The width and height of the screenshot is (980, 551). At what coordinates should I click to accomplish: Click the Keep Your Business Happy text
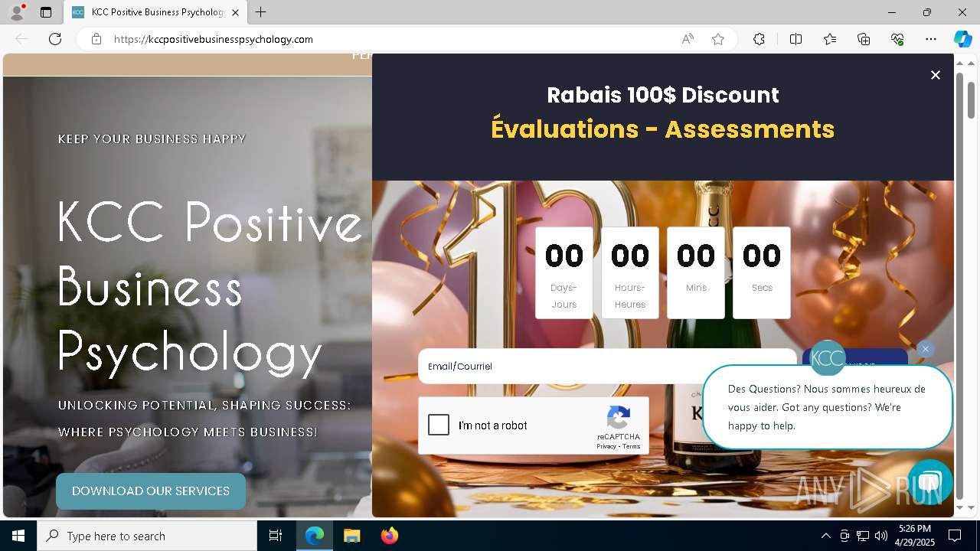[x=152, y=139]
